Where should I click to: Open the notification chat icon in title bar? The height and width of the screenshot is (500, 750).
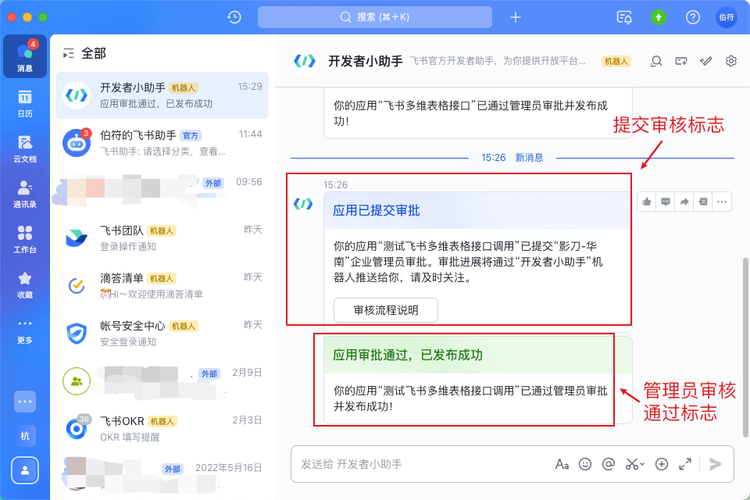click(x=624, y=18)
